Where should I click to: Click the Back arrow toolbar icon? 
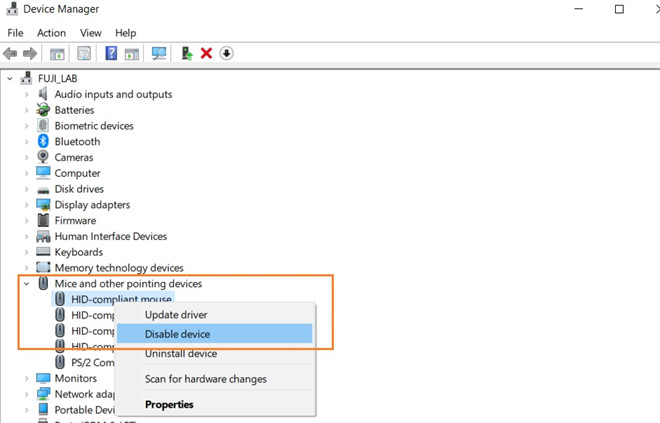click(11, 53)
